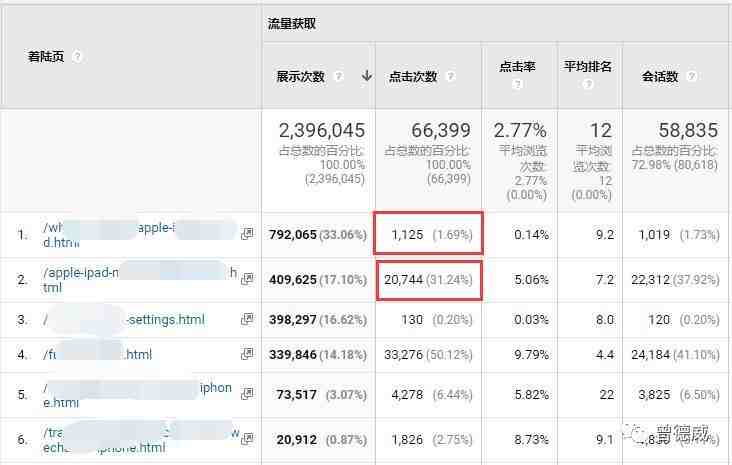Image resolution: width=732 pixels, height=465 pixels.
Task: Sort by 点击次数 column header
Action: click(x=413, y=76)
